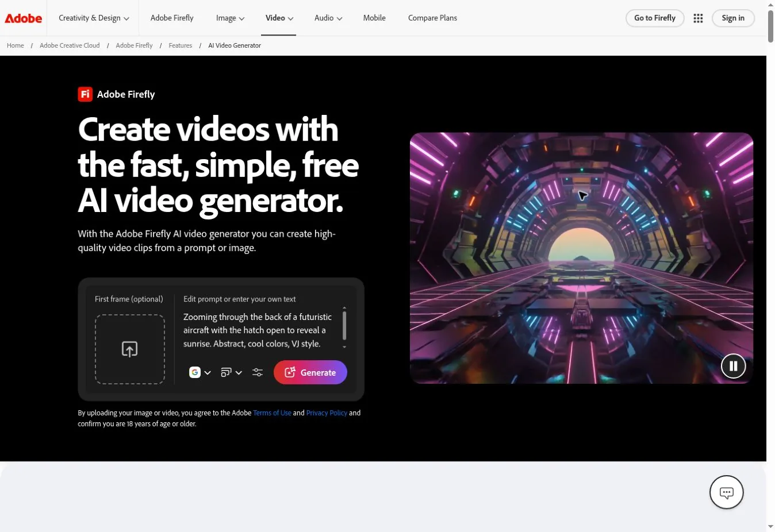Open the chat support bubble icon
The height and width of the screenshot is (532, 775).
[727, 492]
